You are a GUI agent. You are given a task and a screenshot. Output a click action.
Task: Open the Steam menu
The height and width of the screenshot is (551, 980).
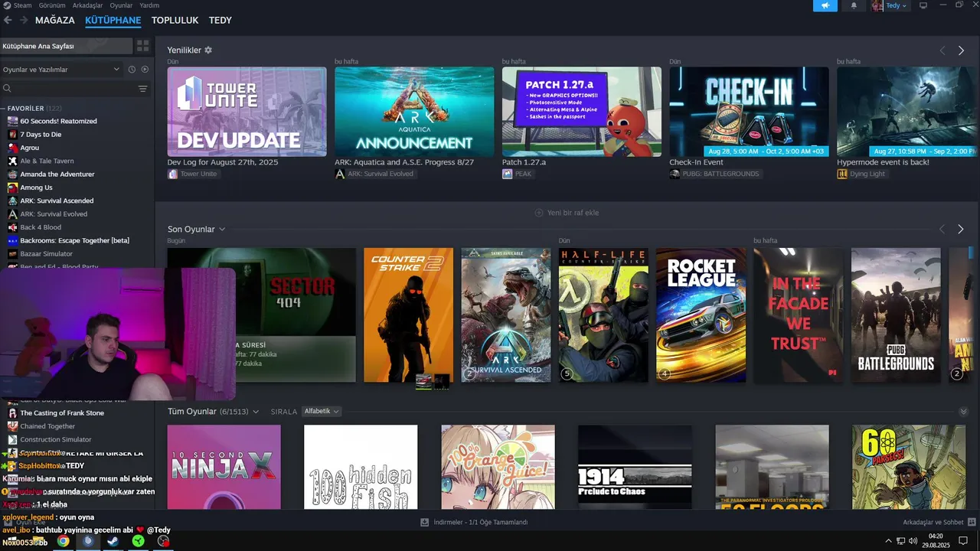[18, 5]
